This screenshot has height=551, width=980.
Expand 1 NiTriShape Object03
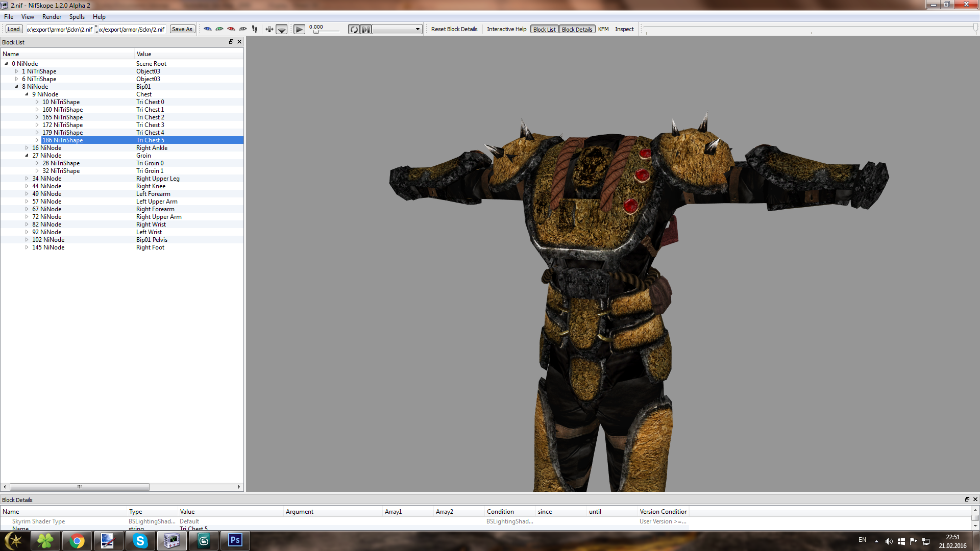click(16, 71)
